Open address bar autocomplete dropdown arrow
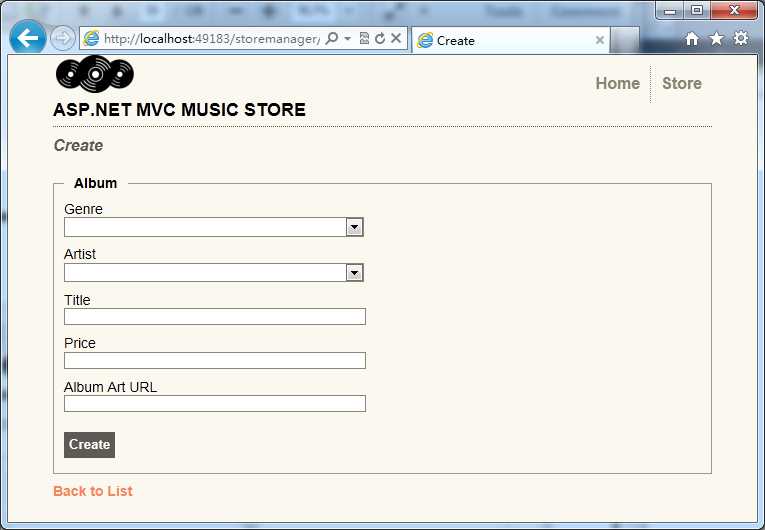 [x=347, y=38]
